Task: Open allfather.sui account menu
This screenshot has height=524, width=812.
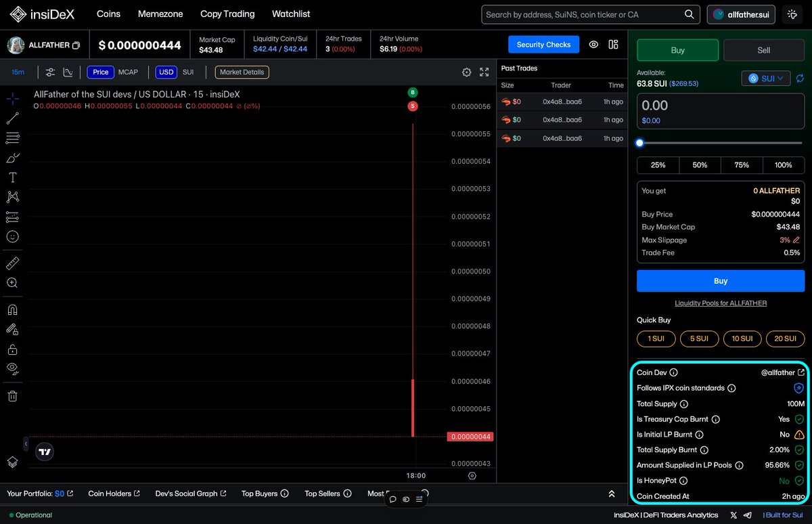Action: coord(741,14)
